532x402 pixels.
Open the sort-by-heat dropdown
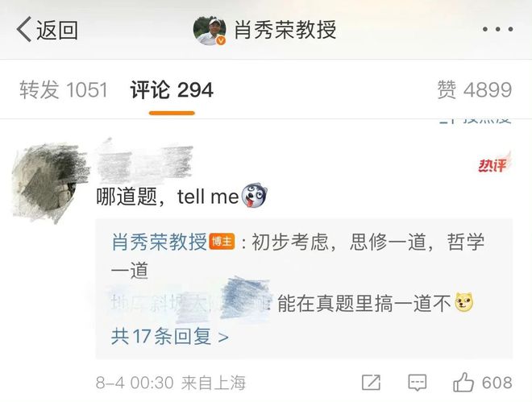coord(475,121)
